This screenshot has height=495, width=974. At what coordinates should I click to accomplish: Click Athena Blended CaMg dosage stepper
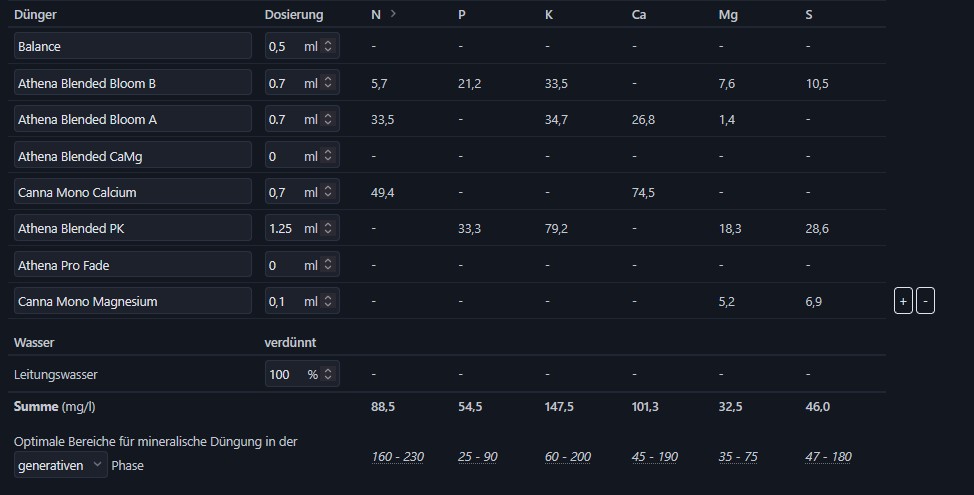(329, 156)
